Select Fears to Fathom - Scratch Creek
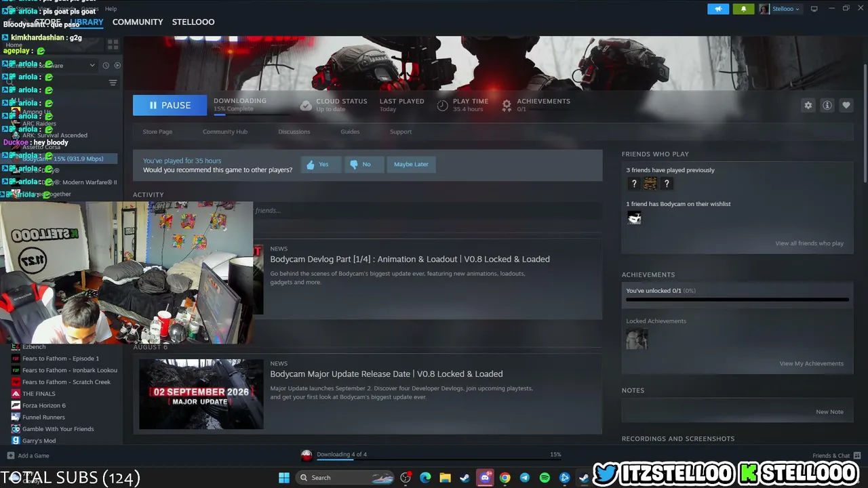Viewport: 868px width, 488px height. (66, 382)
